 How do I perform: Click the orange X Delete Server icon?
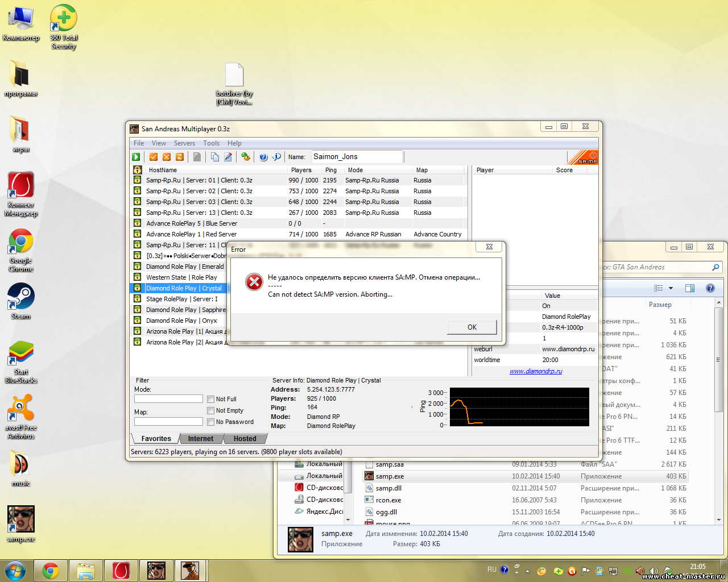tap(167, 157)
